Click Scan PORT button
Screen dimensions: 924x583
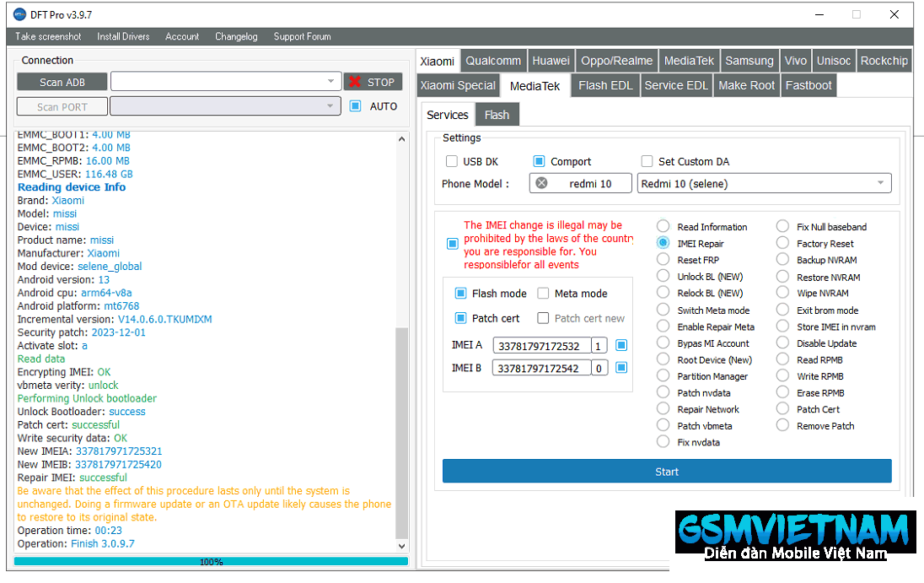coord(62,106)
